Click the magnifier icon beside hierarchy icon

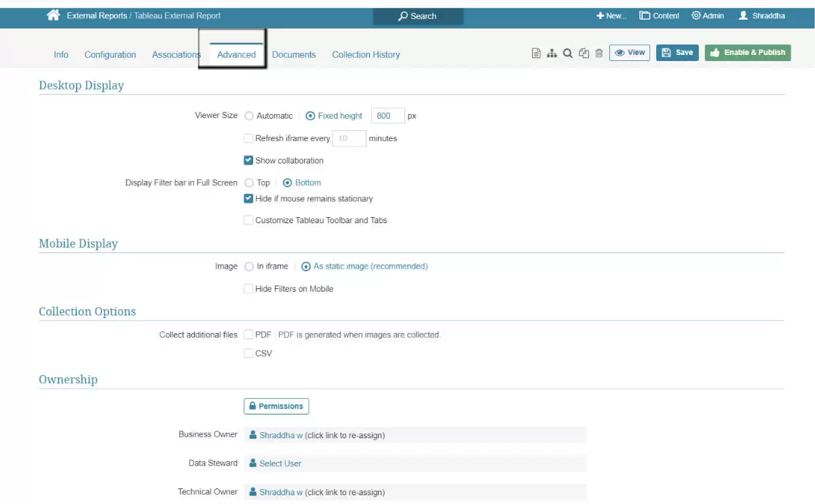[568, 53]
